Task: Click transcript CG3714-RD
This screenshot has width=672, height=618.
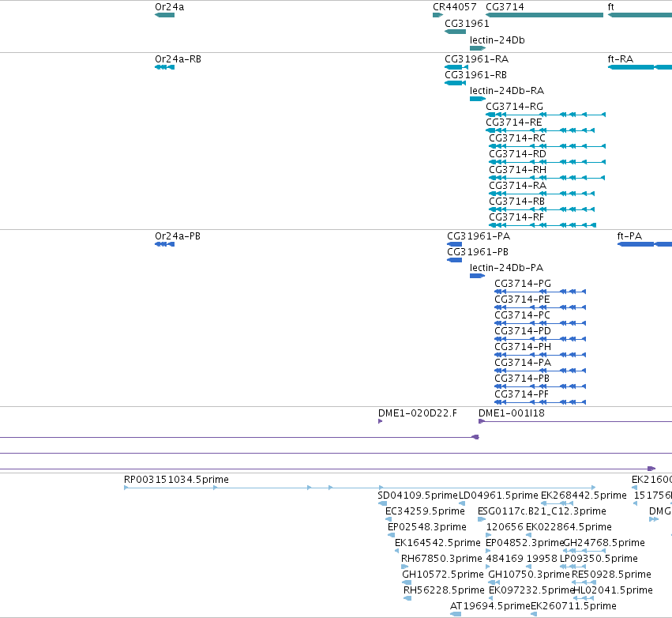Action: coord(547,162)
